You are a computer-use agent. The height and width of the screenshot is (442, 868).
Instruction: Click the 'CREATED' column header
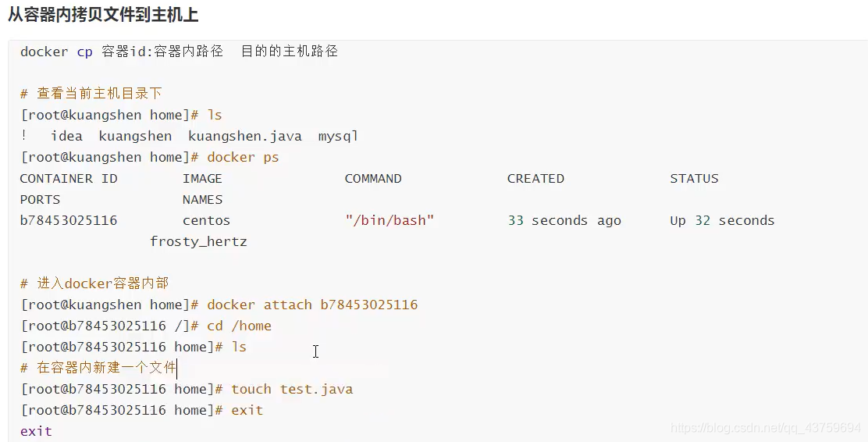coord(535,178)
